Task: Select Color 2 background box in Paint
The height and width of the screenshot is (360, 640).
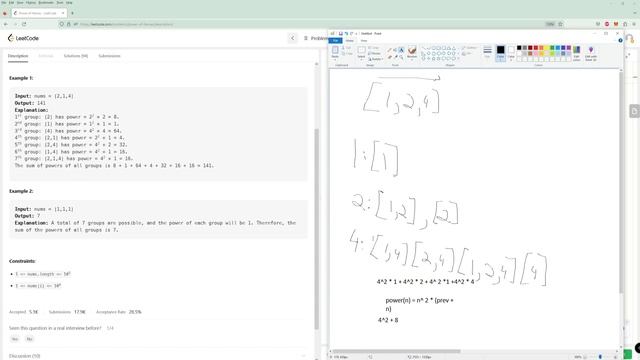Action: pos(511,53)
